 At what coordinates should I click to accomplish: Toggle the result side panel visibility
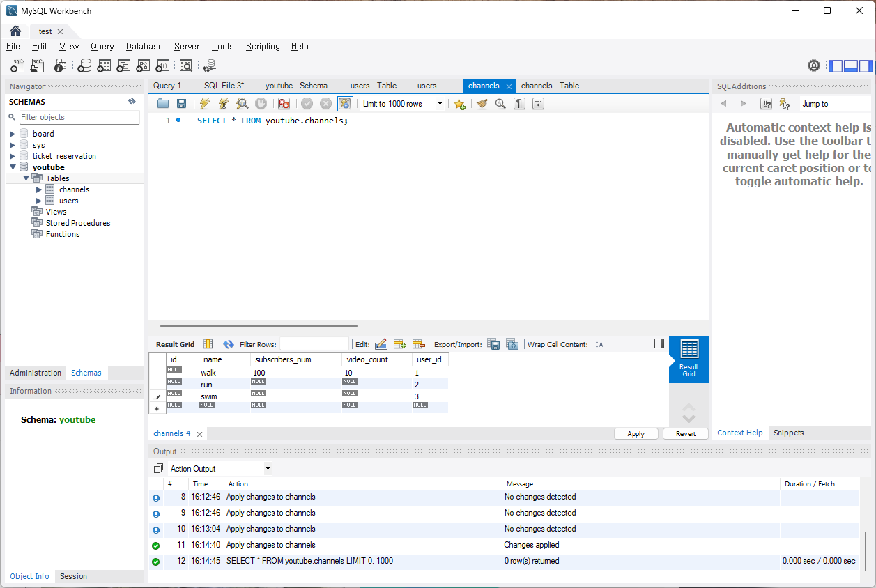[659, 343]
